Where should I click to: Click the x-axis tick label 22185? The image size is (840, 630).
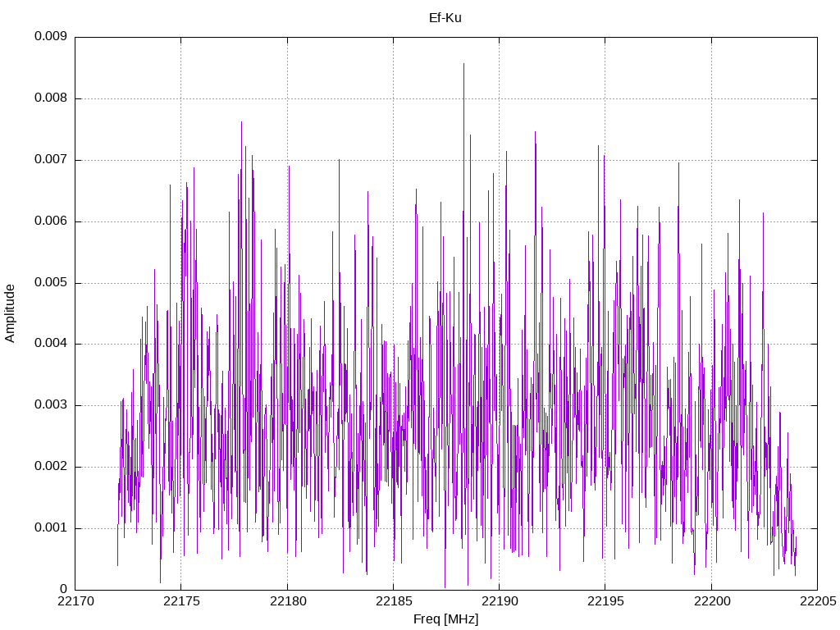394,601
